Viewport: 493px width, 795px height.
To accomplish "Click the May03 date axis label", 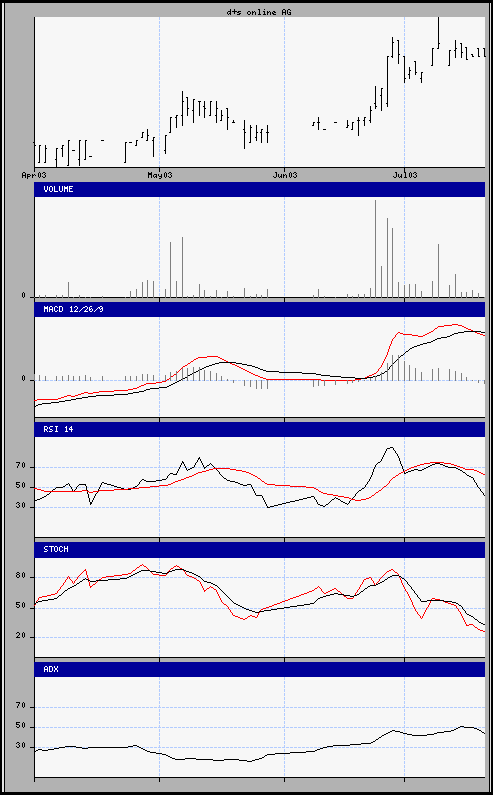I will (160, 175).
